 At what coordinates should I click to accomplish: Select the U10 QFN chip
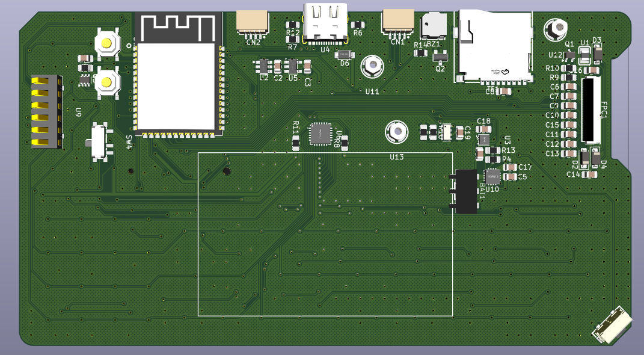tap(492, 176)
